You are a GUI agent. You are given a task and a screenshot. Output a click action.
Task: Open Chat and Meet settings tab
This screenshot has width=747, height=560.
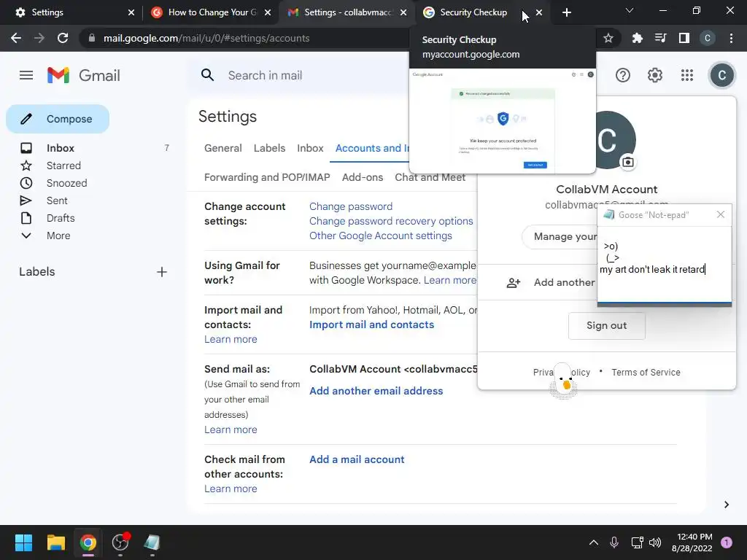(430, 177)
